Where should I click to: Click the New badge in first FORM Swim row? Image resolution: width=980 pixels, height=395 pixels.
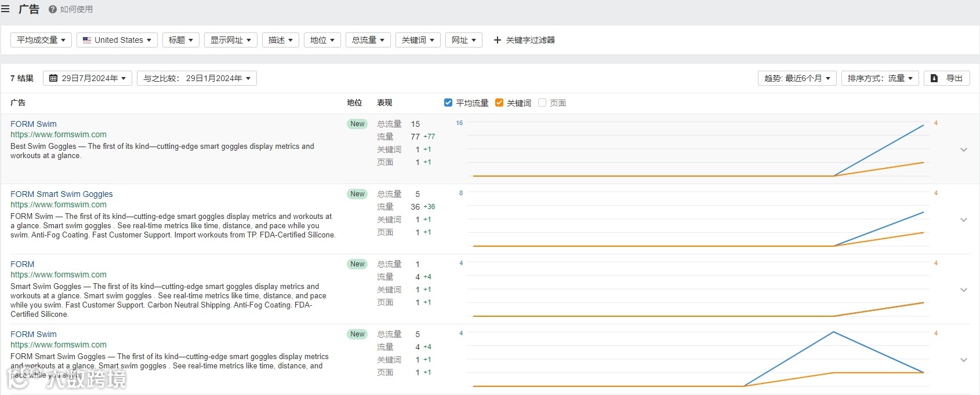357,124
